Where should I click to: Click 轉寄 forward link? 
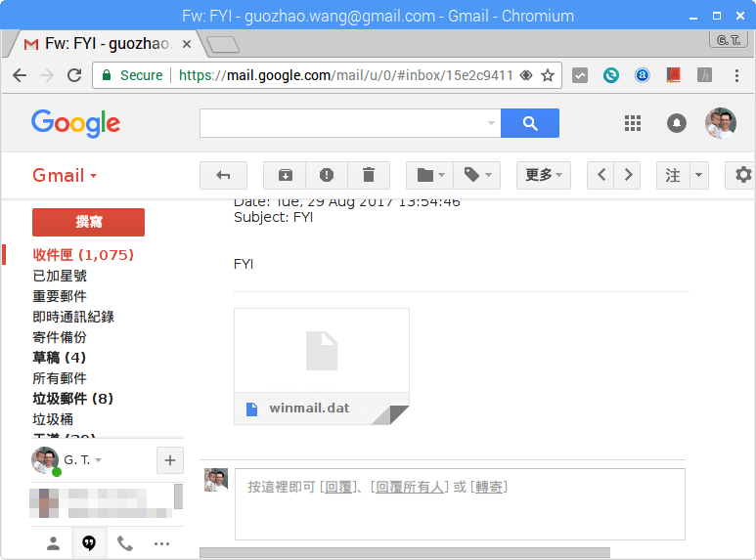[489, 487]
